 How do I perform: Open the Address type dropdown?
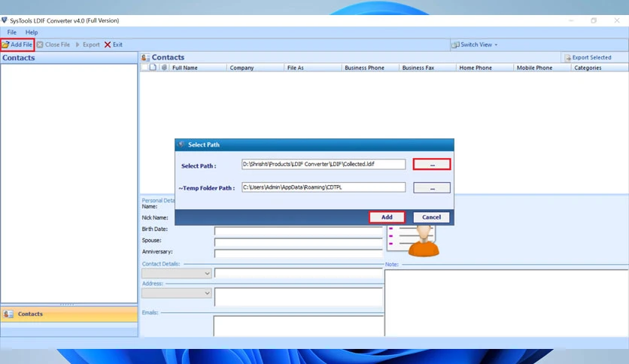pos(177,293)
